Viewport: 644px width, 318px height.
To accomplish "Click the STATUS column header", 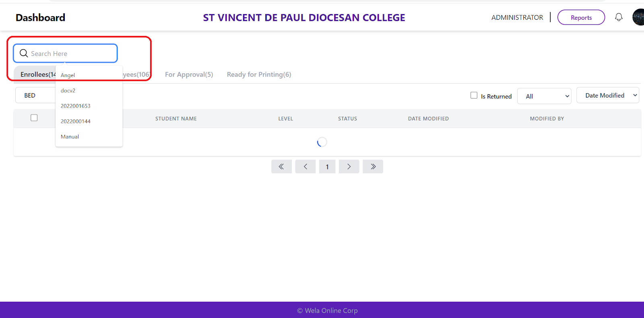I will pyautogui.click(x=347, y=118).
